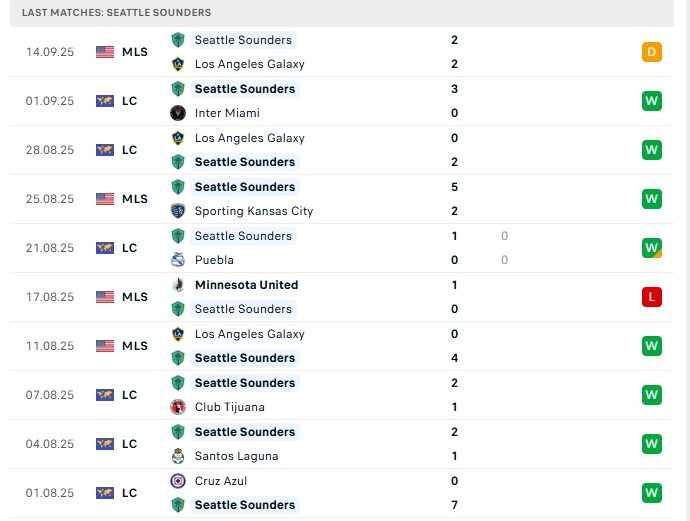Click the orange draw result badge
Image resolution: width=690 pixels, height=521 pixels.
(x=652, y=52)
